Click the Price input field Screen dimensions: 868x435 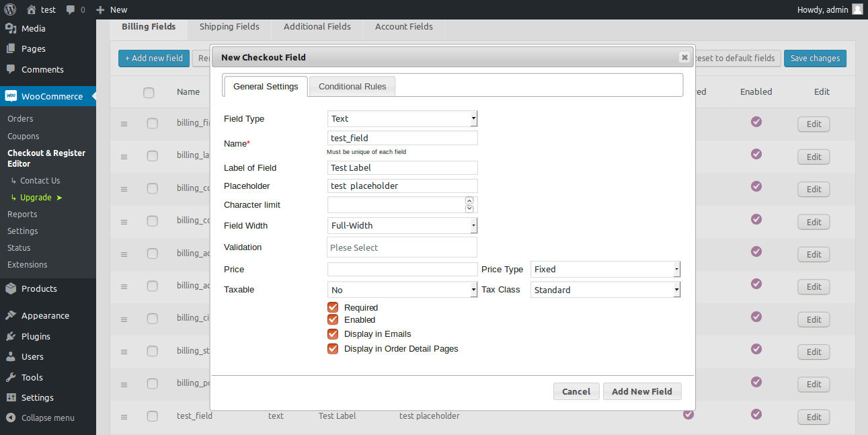(x=402, y=269)
